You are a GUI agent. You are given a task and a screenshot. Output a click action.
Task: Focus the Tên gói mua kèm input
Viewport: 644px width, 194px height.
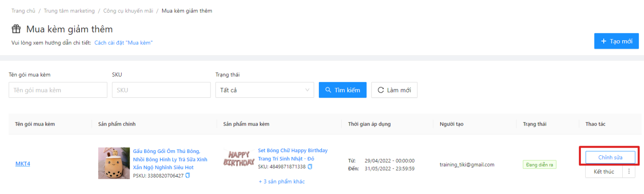tap(58, 90)
